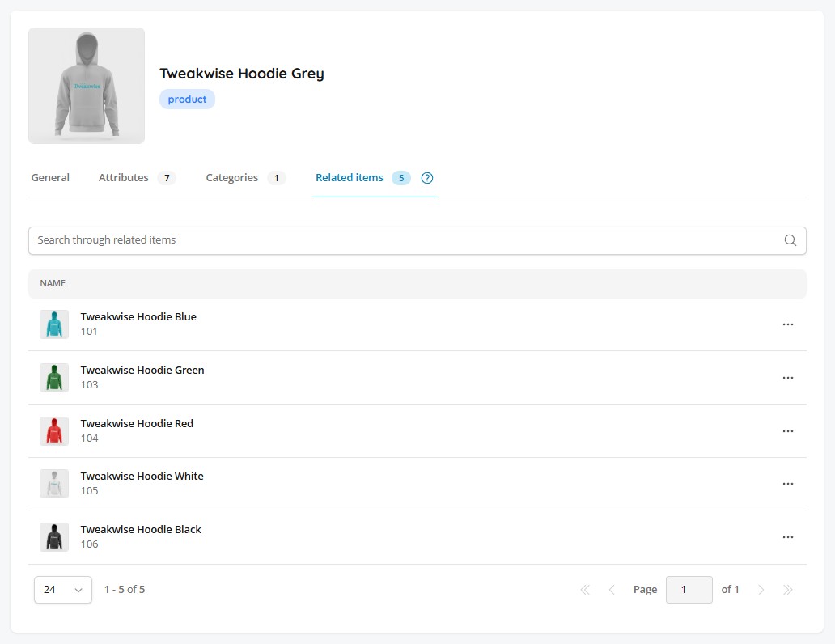The height and width of the screenshot is (644, 835).
Task: Switch to the General tab
Action: click(x=50, y=178)
